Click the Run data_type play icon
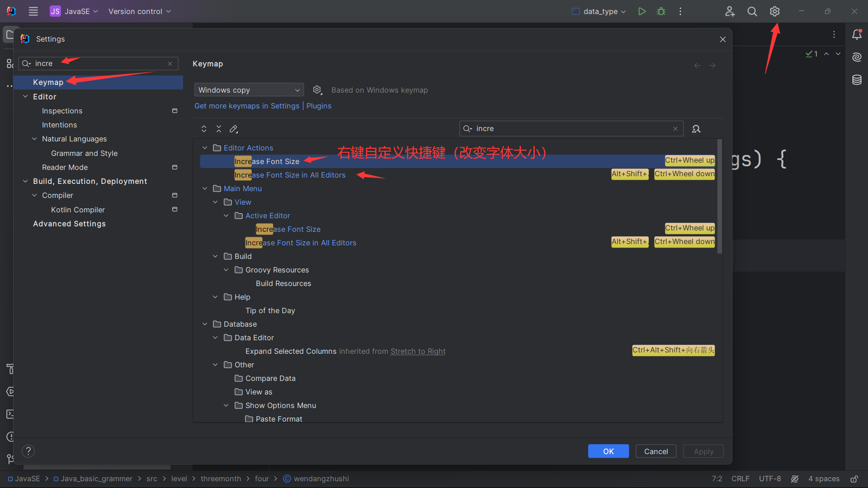Screen dimensions: 868x488 tap(642, 11)
